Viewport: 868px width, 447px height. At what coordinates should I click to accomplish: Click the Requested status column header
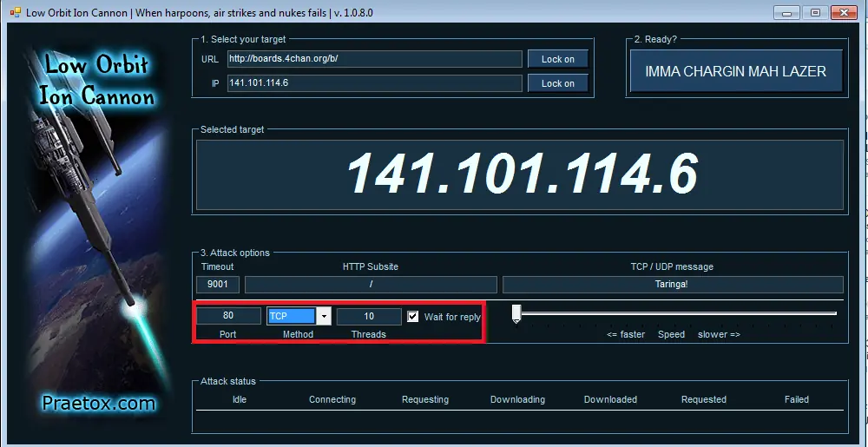pyautogui.click(x=704, y=399)
